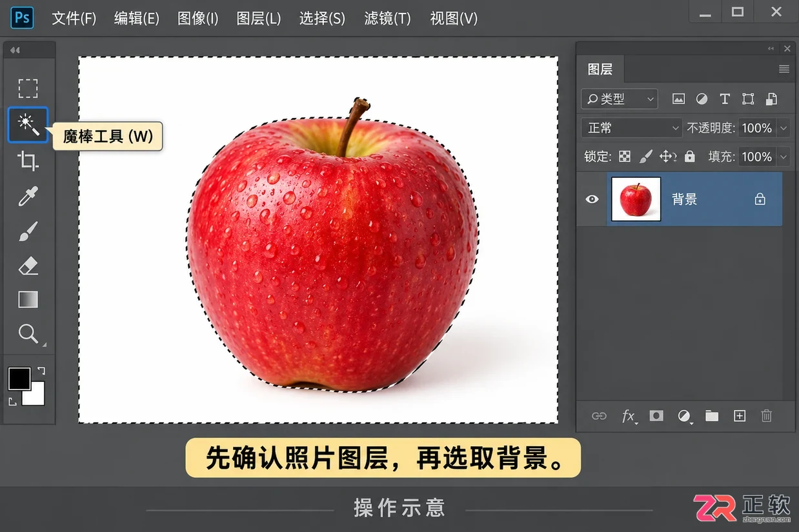Click the 填充 label
This screenshot has height=532, width=799.
tap(722, 157)
